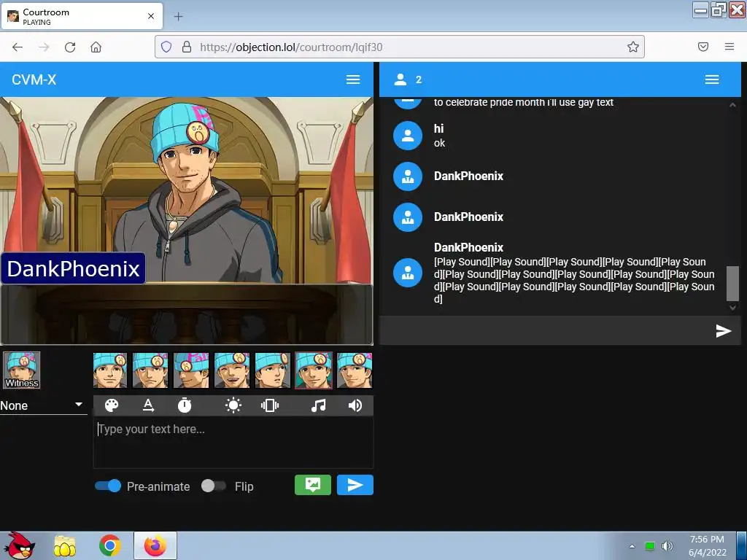Open the music note selector
The image size is (747, 560).
pos(318,405)
